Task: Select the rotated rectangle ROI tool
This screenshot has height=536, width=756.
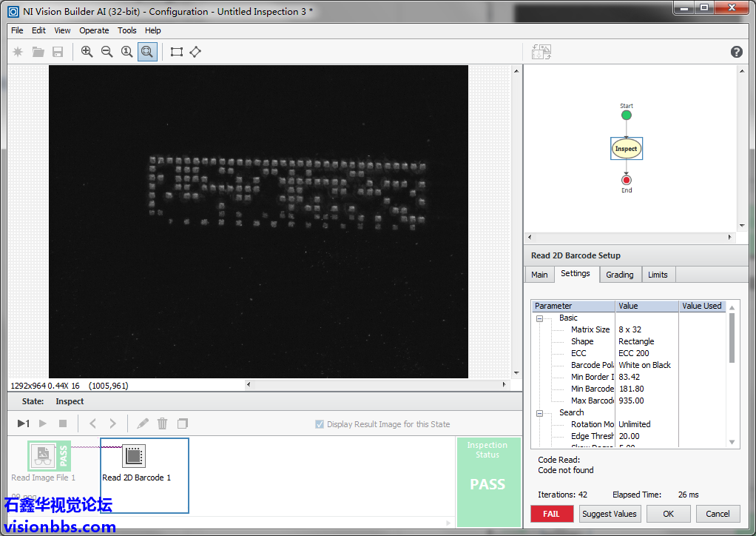Action: coord(195,52)
